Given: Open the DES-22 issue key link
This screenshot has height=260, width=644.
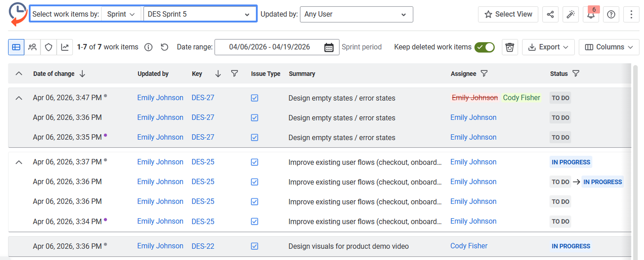Looking at the screenshot, I should (203, 246).
